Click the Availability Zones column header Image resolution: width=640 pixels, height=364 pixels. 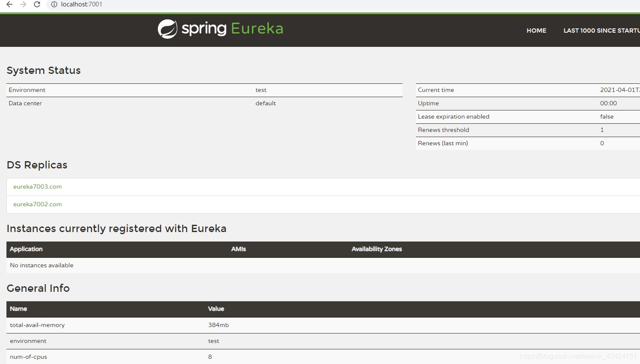377,249
